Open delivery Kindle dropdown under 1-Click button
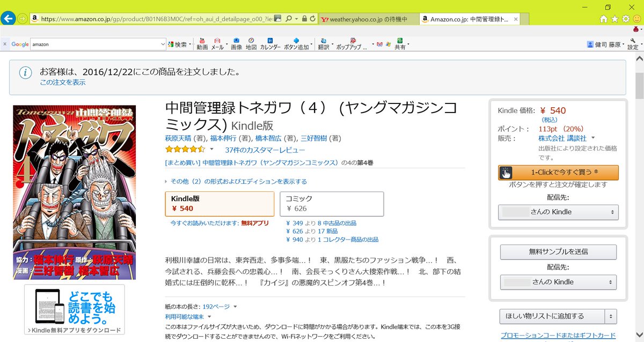 pos(558,212)
